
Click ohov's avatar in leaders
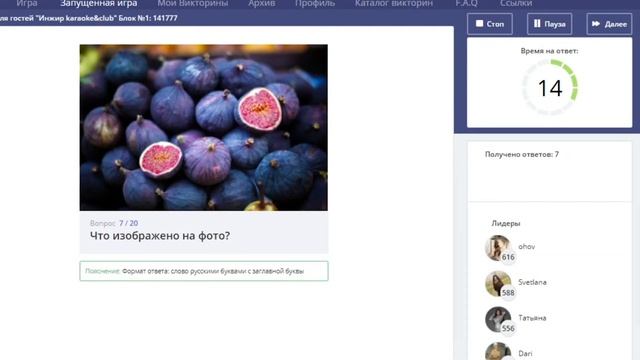pos(498,248)
